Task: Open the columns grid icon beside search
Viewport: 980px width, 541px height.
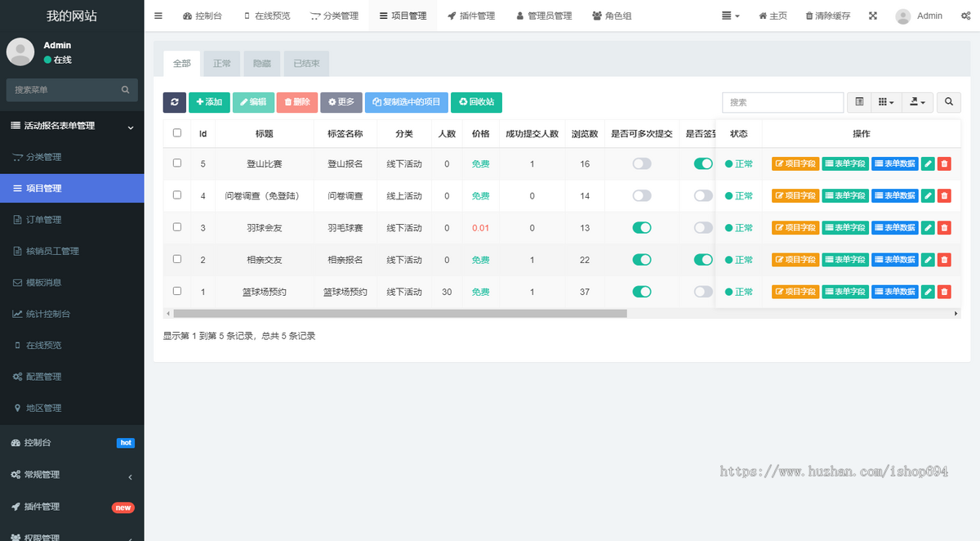Action: [886, 102]
